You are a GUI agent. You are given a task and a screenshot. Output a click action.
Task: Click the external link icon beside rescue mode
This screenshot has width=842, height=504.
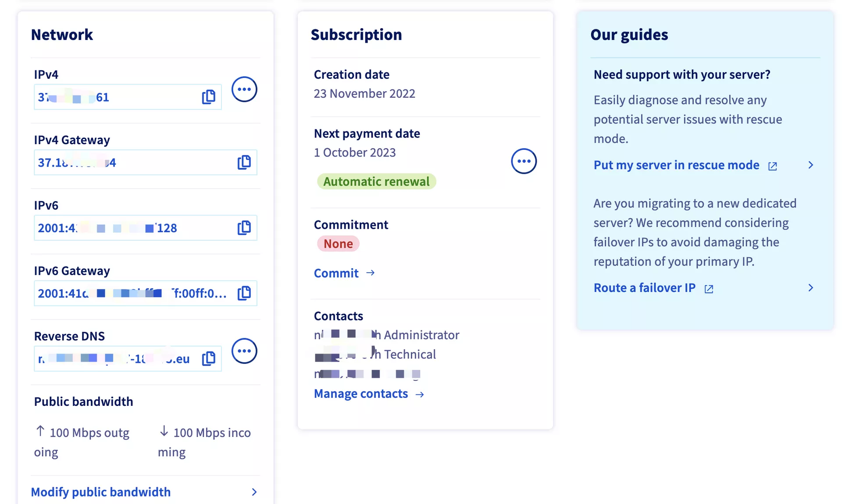(x=773, y=166)
